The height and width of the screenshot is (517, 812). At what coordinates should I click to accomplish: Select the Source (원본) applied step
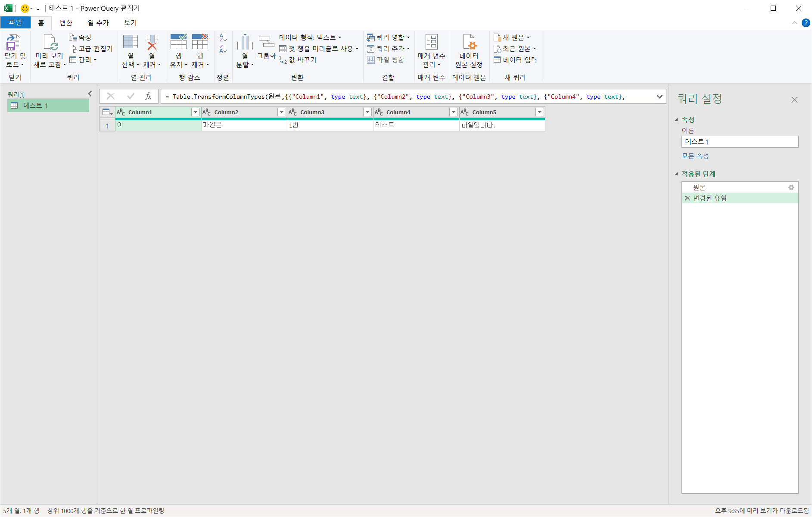pos(740,187)
